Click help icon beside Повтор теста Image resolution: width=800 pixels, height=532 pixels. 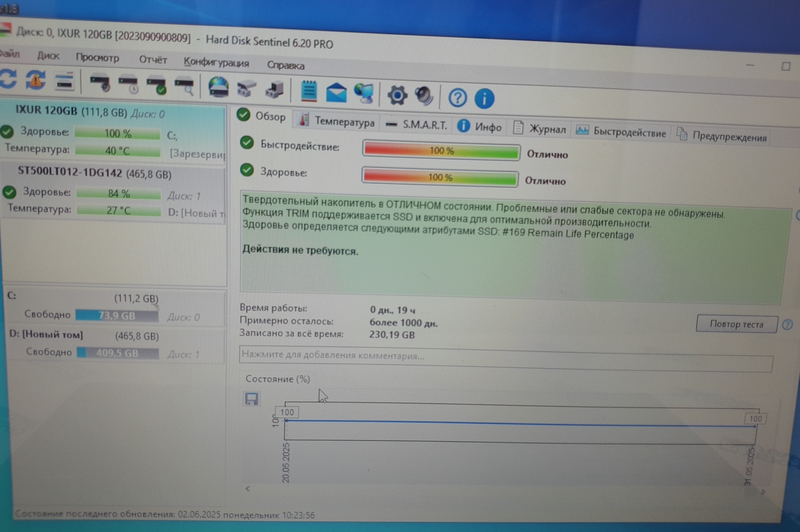(x=787, y=325)
